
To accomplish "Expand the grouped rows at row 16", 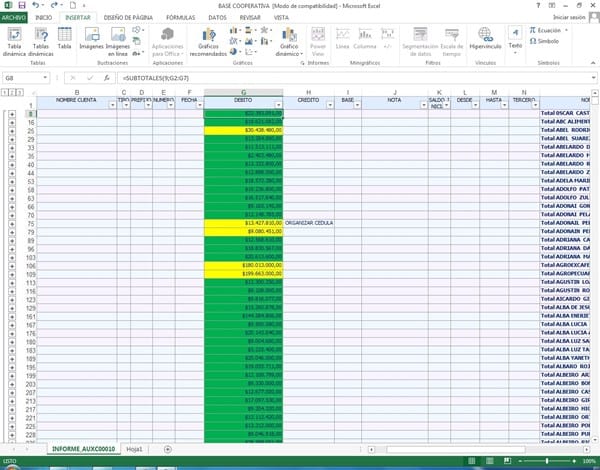I will tap(12, 122).
